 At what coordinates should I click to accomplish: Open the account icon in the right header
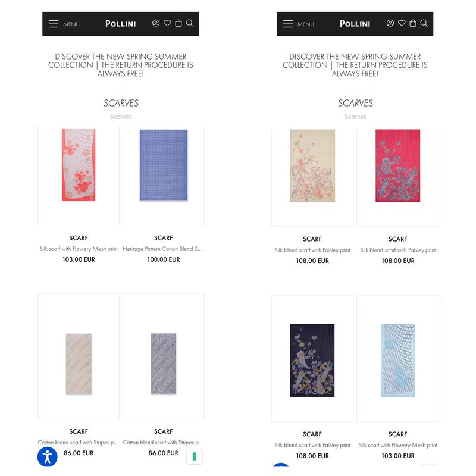click(390, 23)
